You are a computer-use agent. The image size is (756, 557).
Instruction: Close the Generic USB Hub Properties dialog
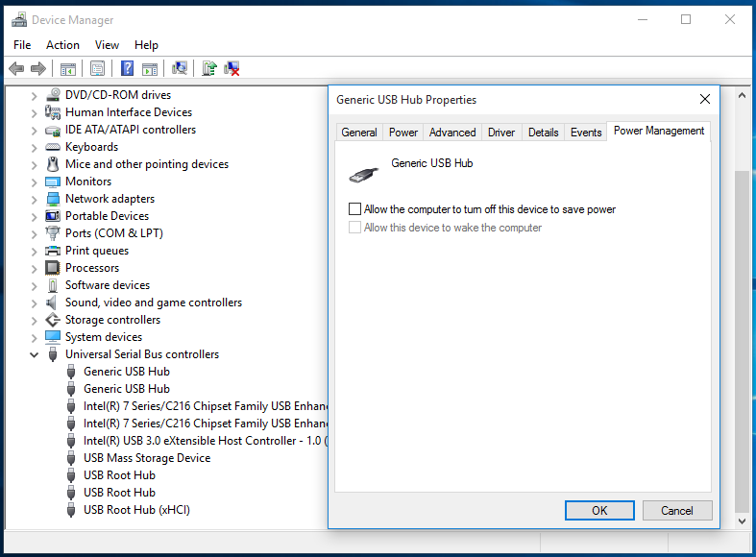pyautogui.click(x=705, y=99)
